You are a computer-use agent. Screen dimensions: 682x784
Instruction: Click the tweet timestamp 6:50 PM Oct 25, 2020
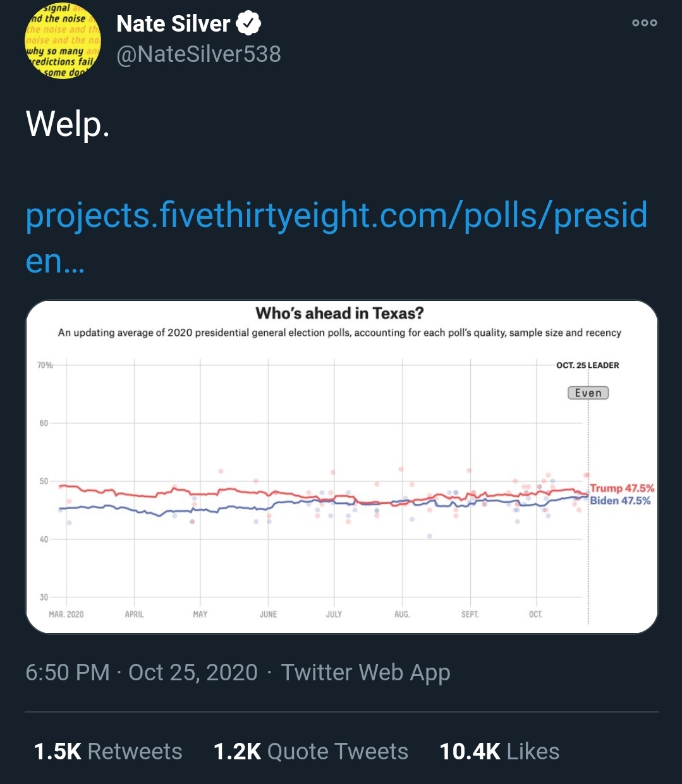(x=142, y=672)
